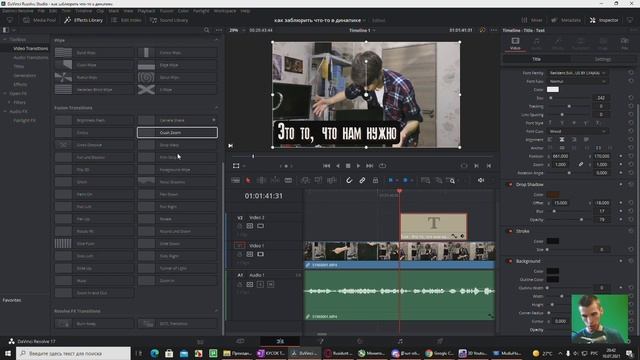Click the timeline zoom magnifier tool
Viewport: 640px width, 360px height.
[451, 180]
